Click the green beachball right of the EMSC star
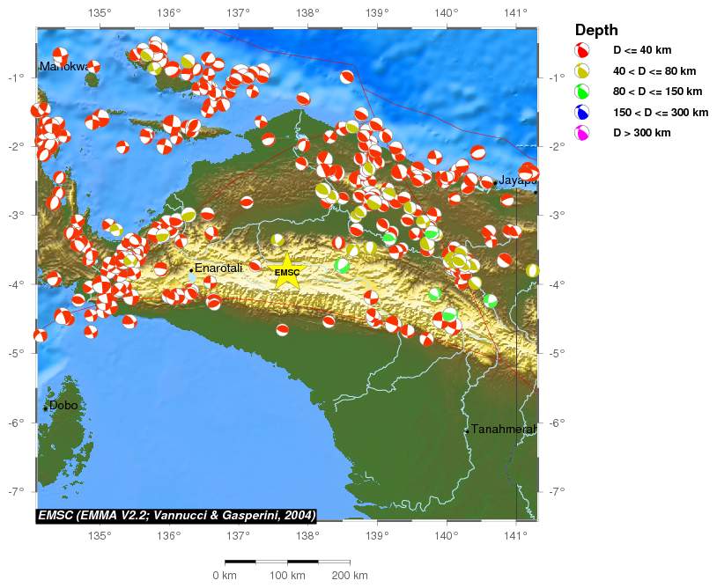Viewport: 717px width, 588px height. coord(342,265)
